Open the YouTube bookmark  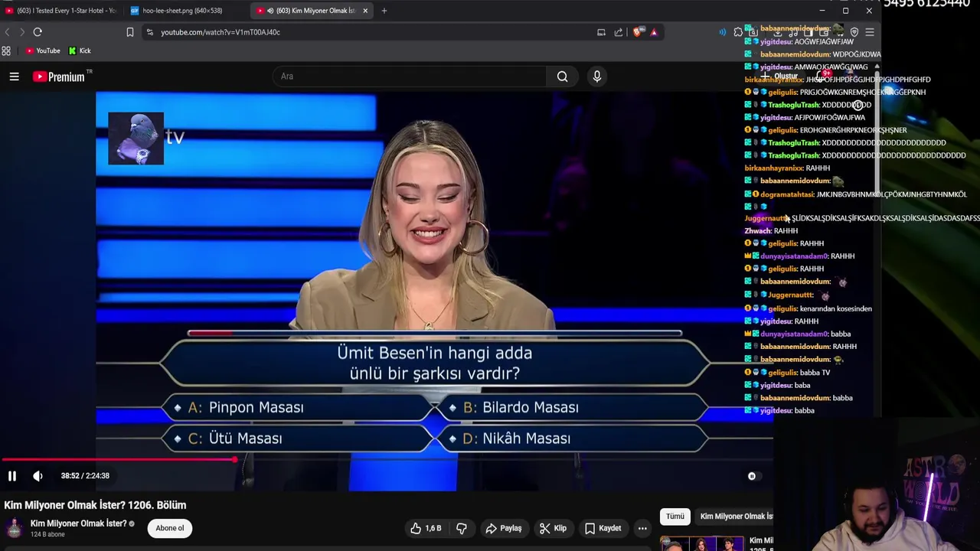[x=43, y=51]
